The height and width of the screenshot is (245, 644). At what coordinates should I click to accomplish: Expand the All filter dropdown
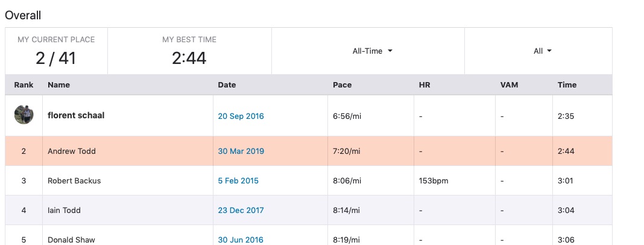(x=542, y=51)
